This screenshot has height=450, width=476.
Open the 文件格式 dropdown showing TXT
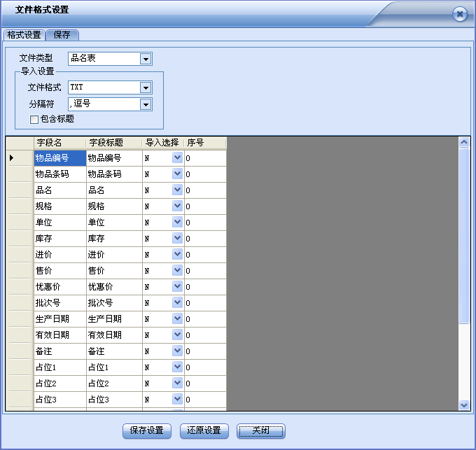click(x=146, y=87)
